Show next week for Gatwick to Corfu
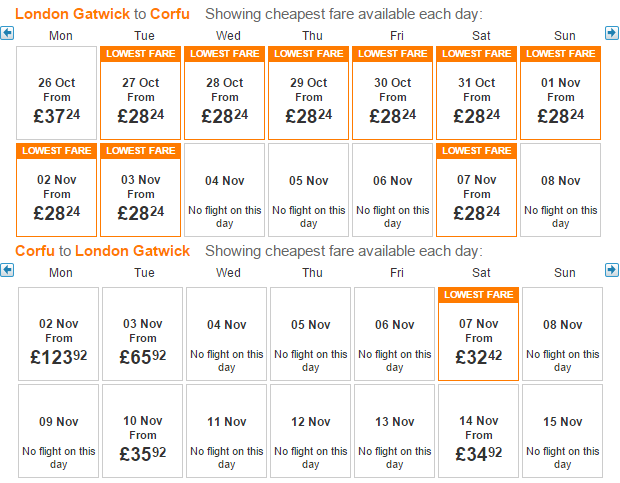The height and width of the screenshot is (483, 620). pos(612,33)
